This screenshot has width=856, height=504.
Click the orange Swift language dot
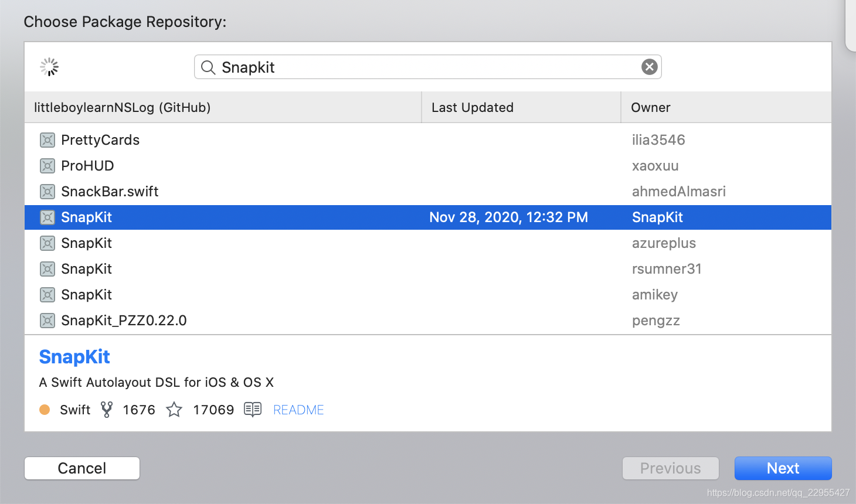click(45, 410)
